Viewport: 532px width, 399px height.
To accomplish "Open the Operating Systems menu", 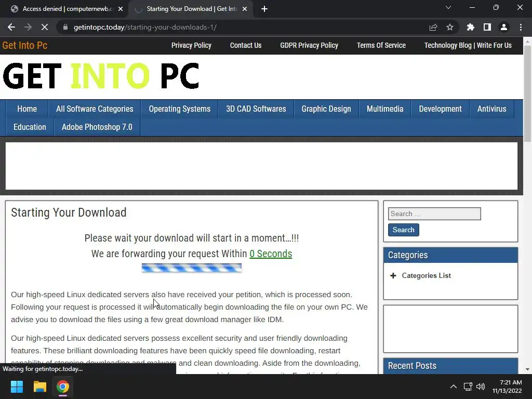I will tap(179, 109).
